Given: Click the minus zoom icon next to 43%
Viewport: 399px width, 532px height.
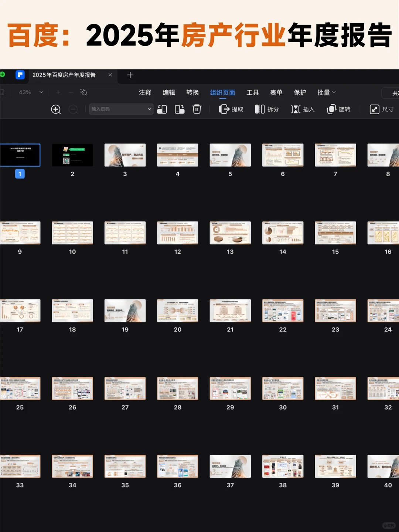Looking at the screenshot, I should point(71,92).
